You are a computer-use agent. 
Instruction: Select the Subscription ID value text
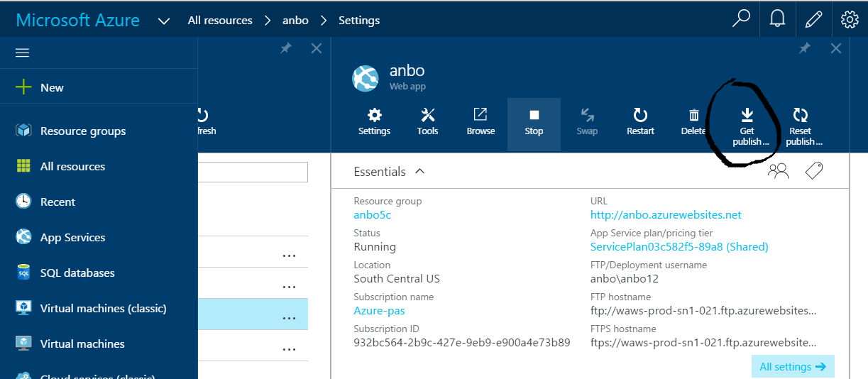click(462, 343)
